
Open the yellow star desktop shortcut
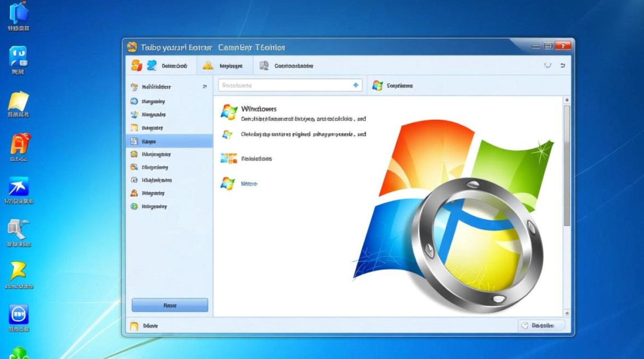coord(18,271)
